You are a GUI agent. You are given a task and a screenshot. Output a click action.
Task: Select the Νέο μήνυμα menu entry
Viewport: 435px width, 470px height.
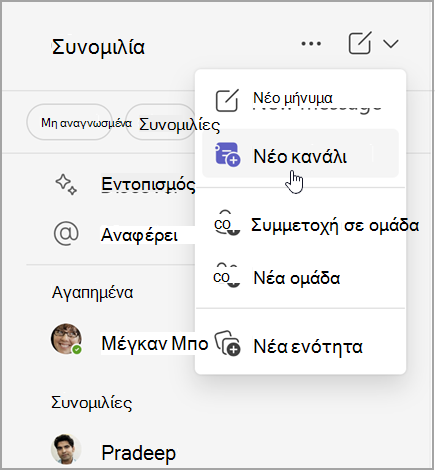pyautogui.click(x=300, y=99)
